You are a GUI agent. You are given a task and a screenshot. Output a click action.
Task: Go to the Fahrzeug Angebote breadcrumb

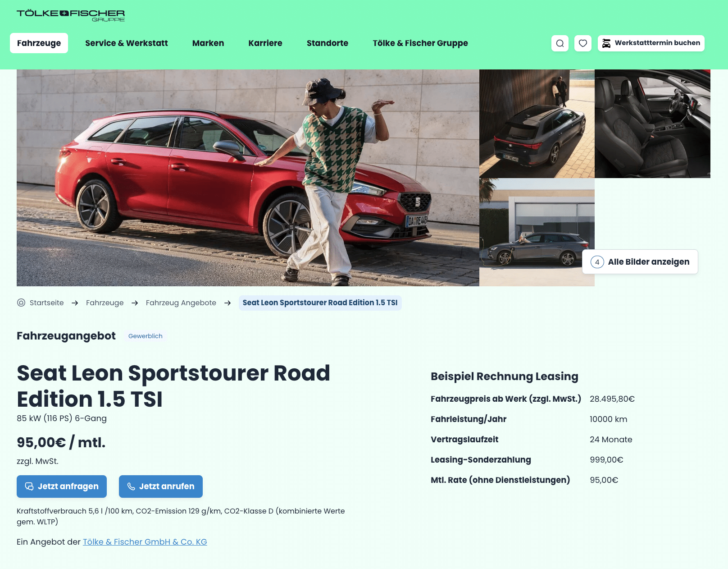181,303
